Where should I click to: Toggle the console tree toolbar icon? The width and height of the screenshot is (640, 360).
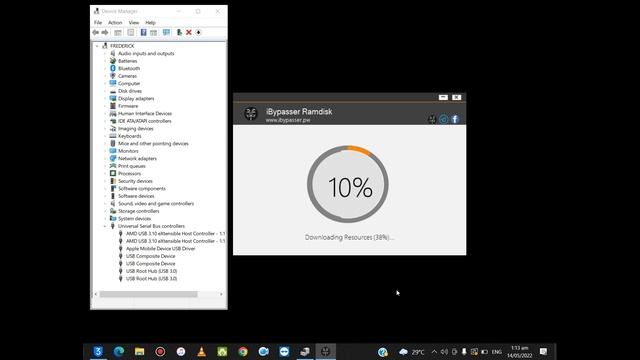click(118, 32)
